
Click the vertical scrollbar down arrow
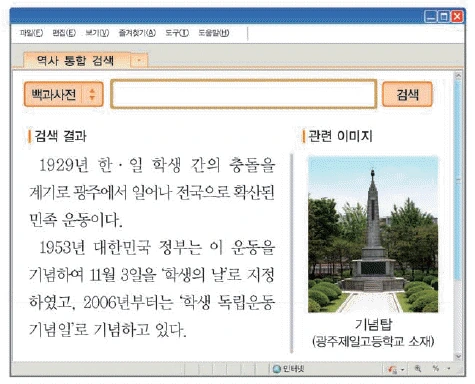point(458,356)
